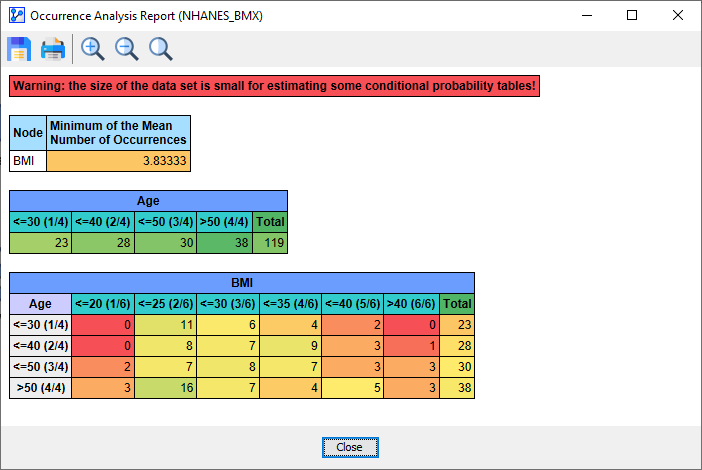
Task: Select BMI table row total 38
Action: coord(457,388)
